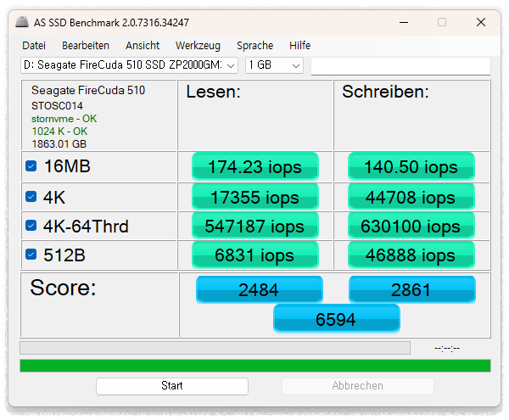Click the 'Lesen:' column header
The height and width of the screenshot is (420, 509).
[213, 92]
